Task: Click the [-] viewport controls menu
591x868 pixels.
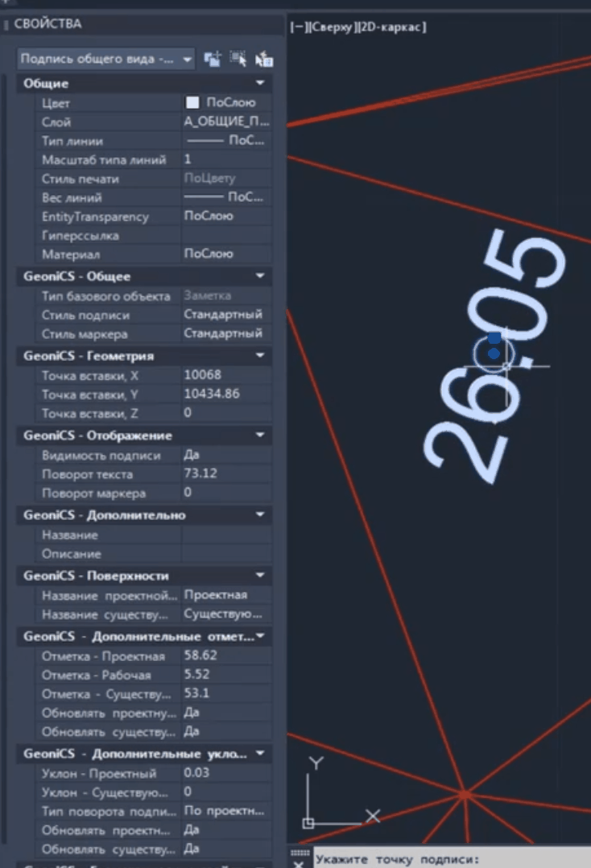Action: (296, 27)
